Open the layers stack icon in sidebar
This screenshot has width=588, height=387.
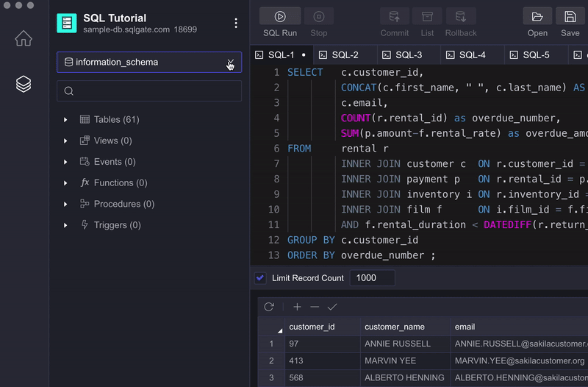(x=24, y=84)
